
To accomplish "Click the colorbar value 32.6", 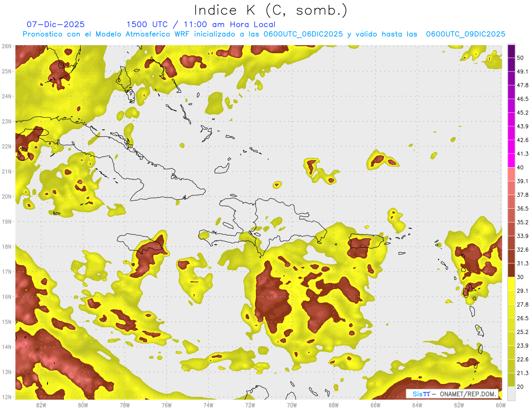I will pyautogui.click(x=523, y=249).
